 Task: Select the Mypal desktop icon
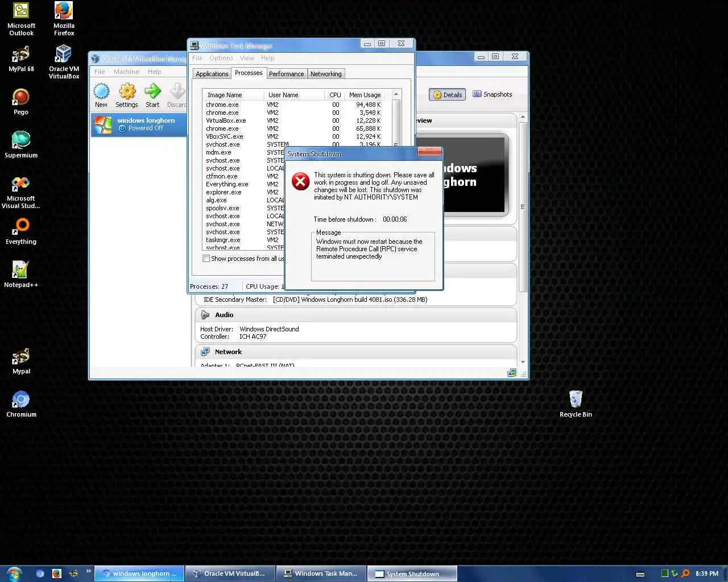tap(21, 361)
